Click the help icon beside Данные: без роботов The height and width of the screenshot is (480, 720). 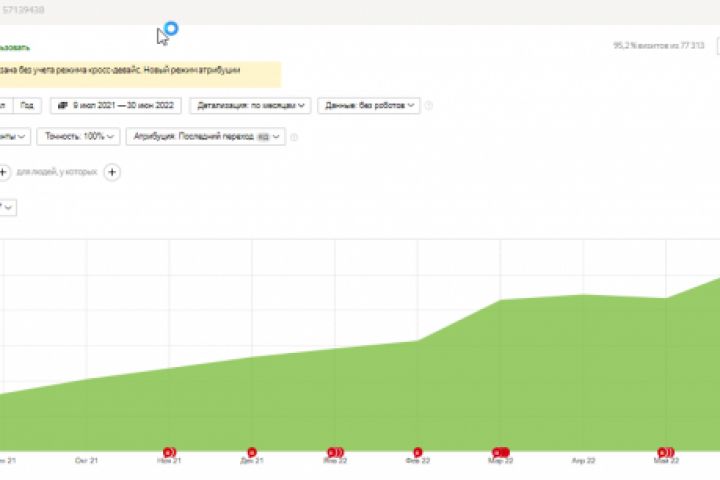pos(428,106)
